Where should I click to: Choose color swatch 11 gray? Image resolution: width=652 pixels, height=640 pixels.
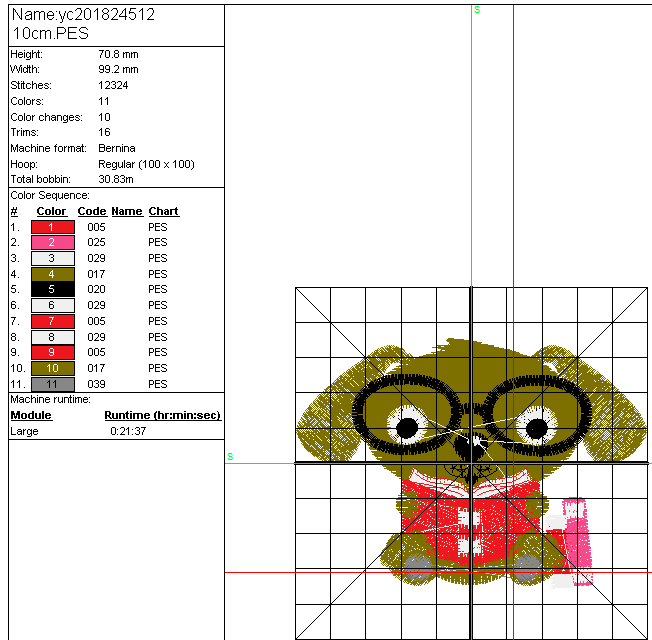coord(53,384)
